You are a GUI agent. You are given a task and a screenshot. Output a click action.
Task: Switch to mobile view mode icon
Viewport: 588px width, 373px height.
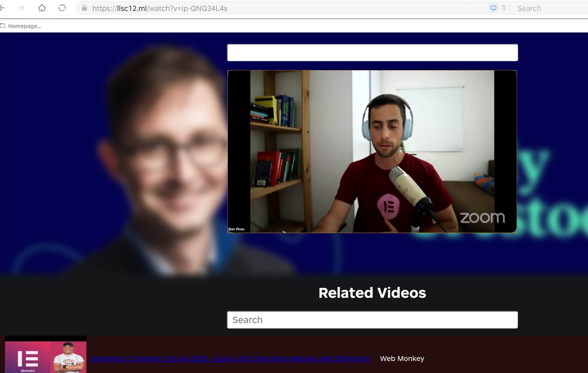[x=504, y=8]
